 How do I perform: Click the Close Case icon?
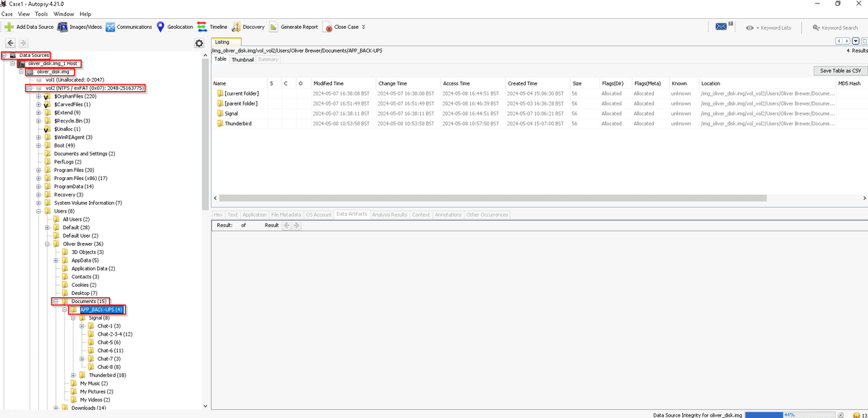point(328,27)
